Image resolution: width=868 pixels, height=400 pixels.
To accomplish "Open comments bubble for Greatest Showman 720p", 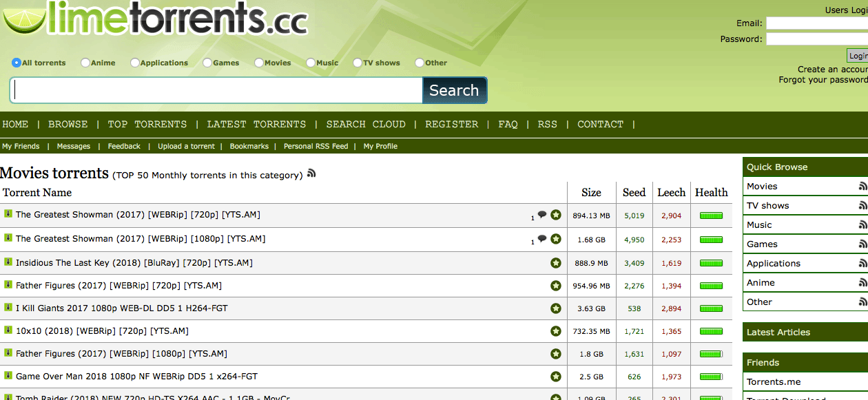I will [x=542, y=215].
